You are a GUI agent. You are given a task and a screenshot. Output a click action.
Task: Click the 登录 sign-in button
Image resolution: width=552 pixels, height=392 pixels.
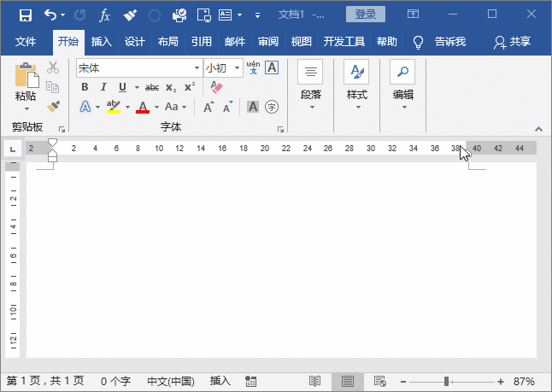click(x=366, y=15)
